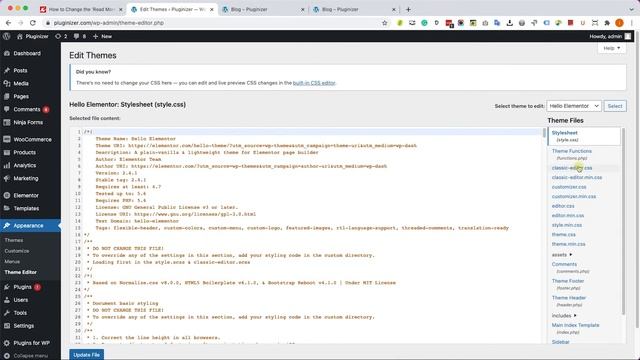The image size is (640, 360).
Task: Click the admin avatar next to Howdy, admin
Action: coord(628,36)
